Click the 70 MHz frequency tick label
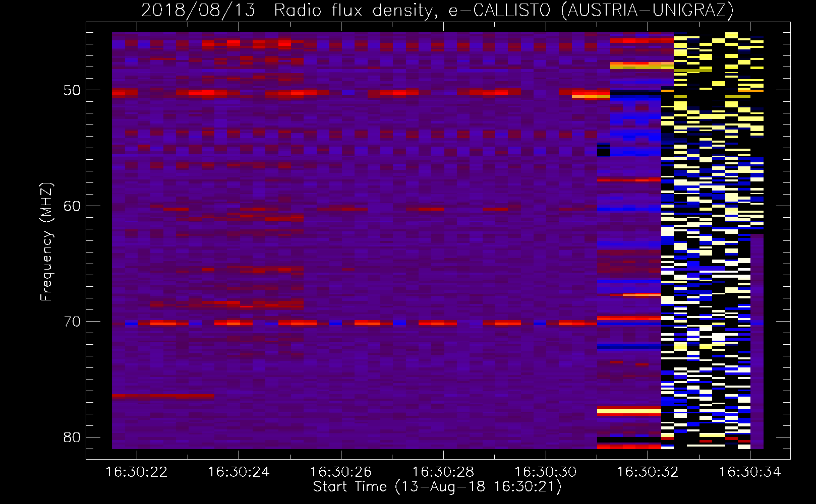 point(72,322)
